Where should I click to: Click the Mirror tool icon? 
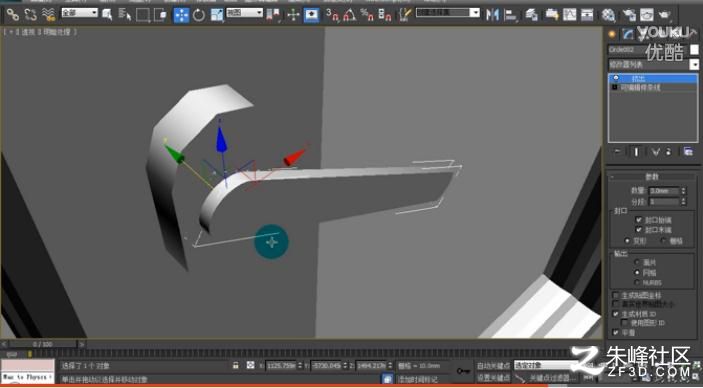492,15
